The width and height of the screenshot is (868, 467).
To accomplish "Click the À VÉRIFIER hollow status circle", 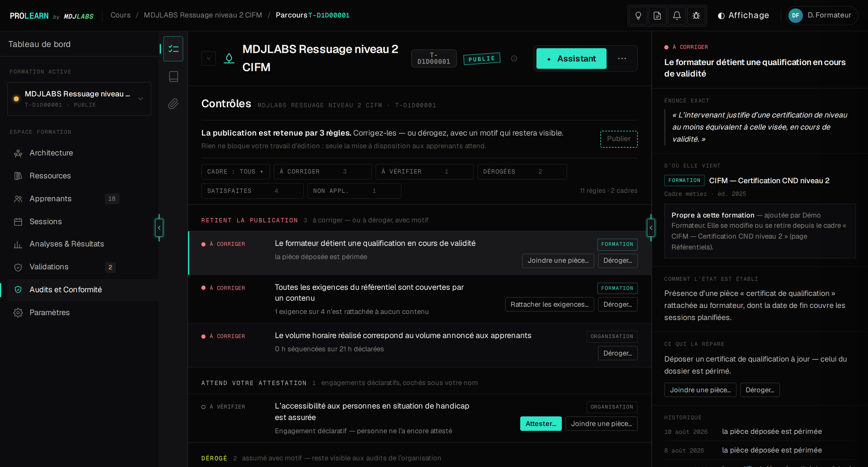I will pyautogui.click(x=203, y=407).
